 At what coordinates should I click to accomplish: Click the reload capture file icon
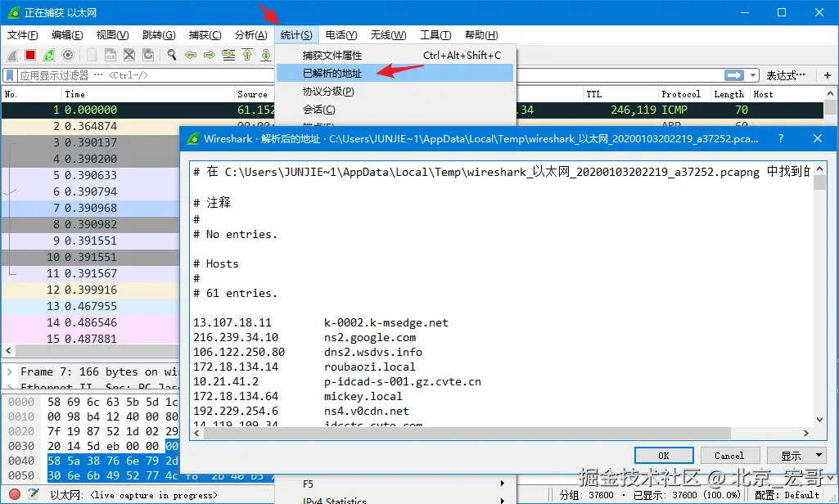tap(148, 55)
